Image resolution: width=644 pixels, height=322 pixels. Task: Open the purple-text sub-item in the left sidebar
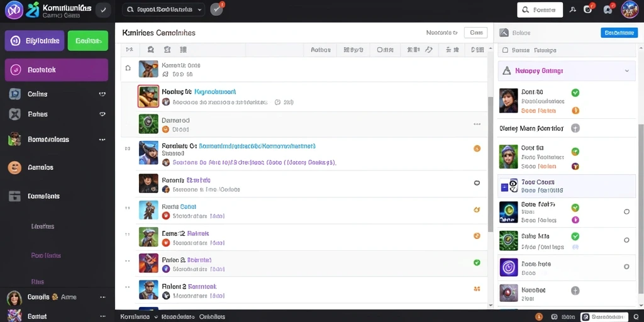coord(46,255)
